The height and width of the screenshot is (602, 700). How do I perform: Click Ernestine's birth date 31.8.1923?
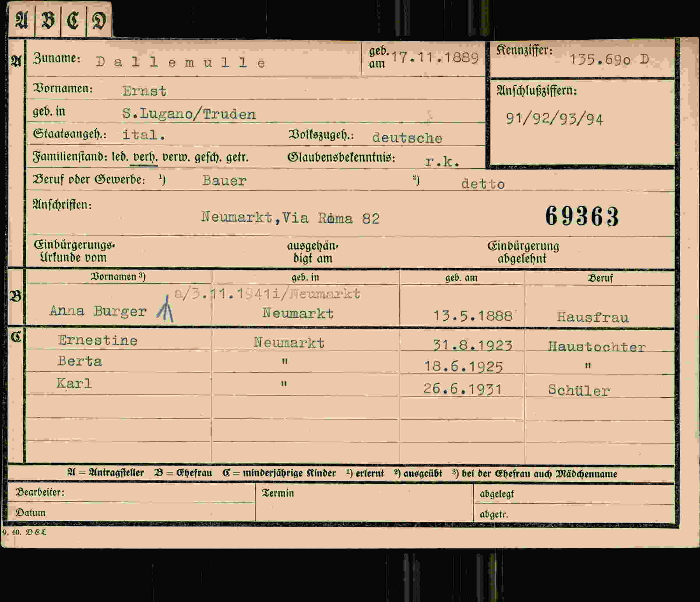473,345
